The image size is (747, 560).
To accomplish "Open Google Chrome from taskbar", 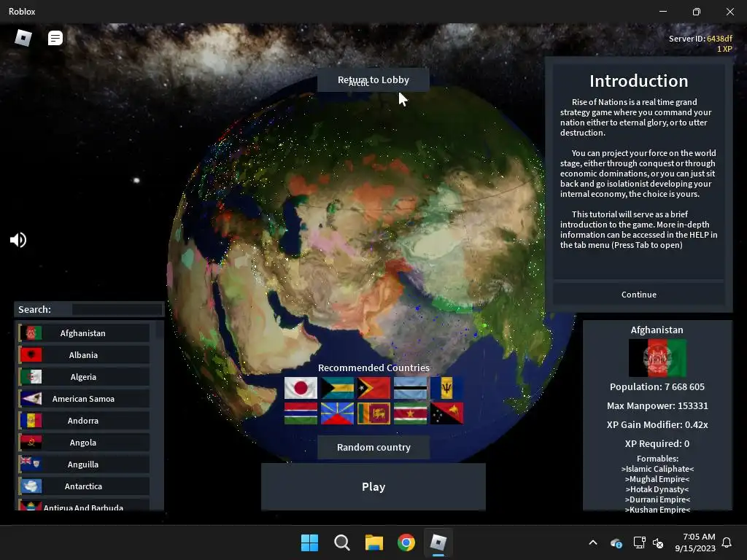I will 406,542.
